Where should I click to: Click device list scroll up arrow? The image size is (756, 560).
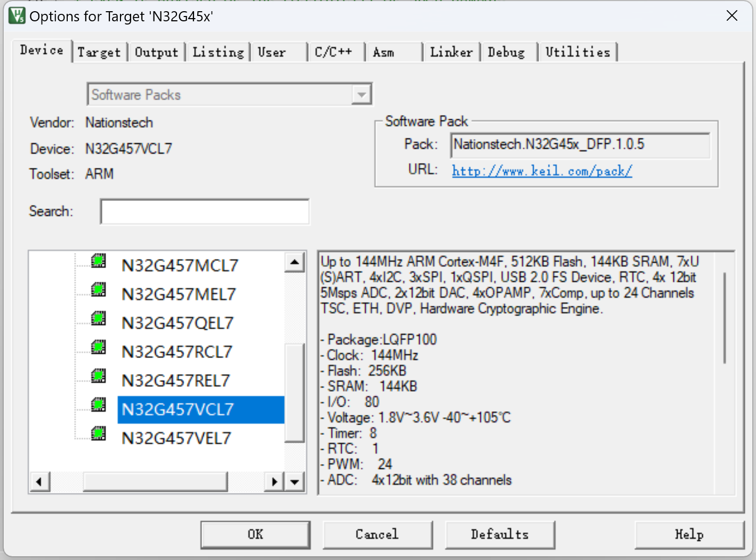click(x=294, y=262)
